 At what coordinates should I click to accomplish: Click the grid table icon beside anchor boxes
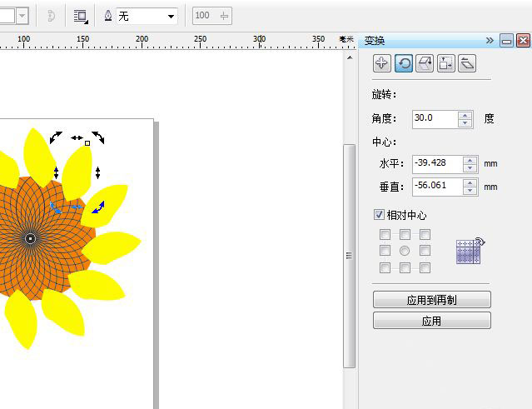[x=470, y=252]
